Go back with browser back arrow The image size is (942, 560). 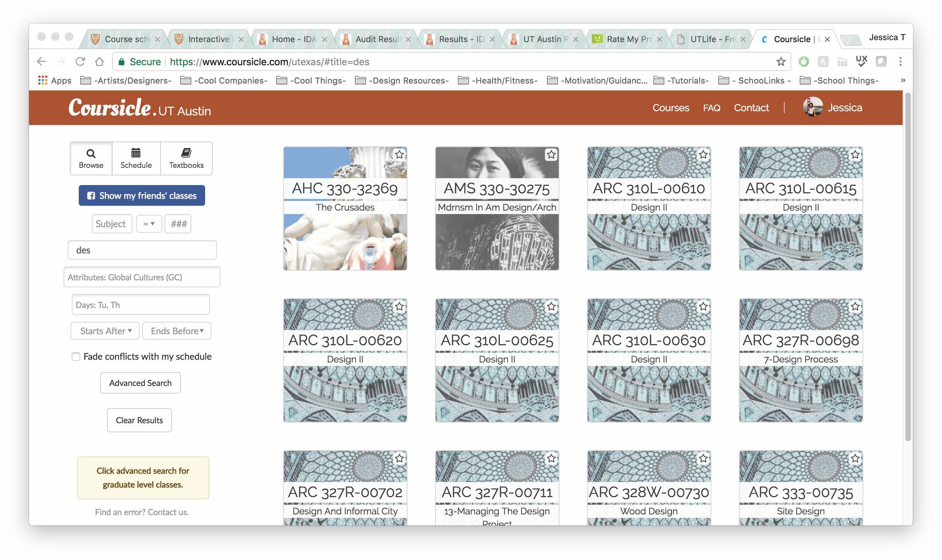click(x=41, y=61)
